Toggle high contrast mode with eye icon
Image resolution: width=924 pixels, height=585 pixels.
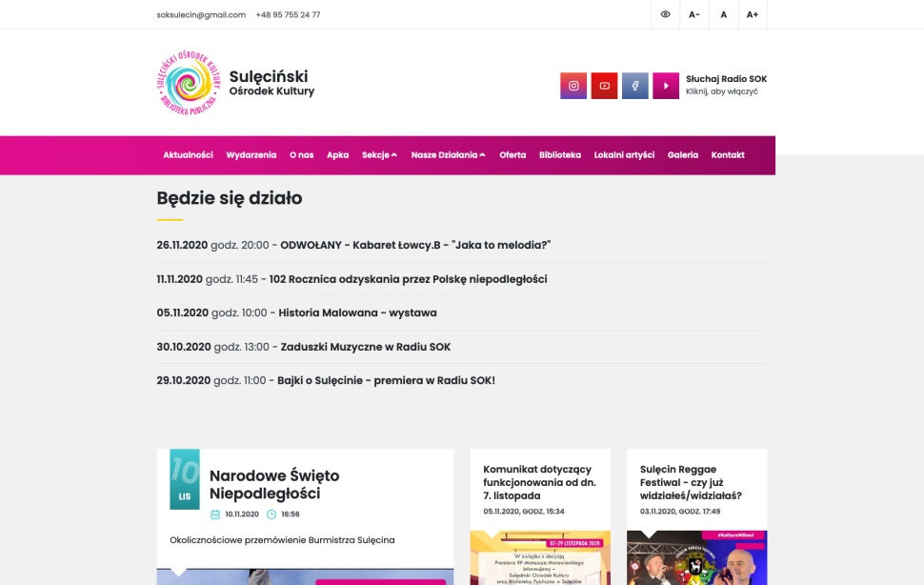click(667, 14)
